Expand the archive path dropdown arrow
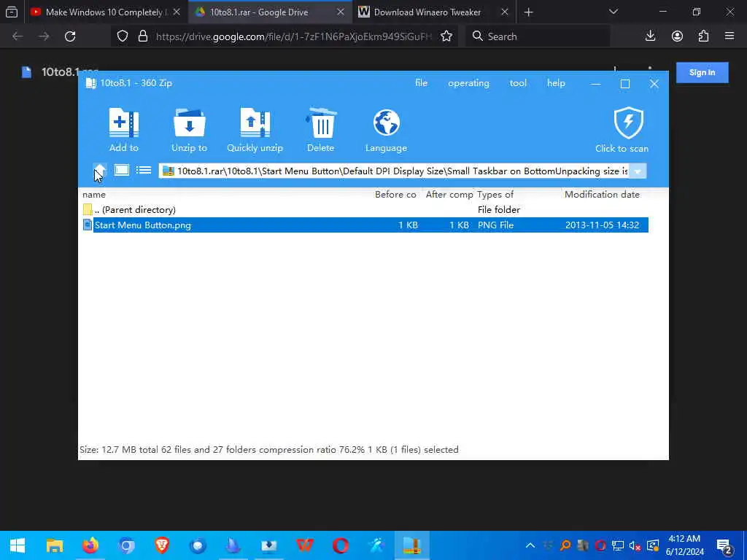 point(638,171)
